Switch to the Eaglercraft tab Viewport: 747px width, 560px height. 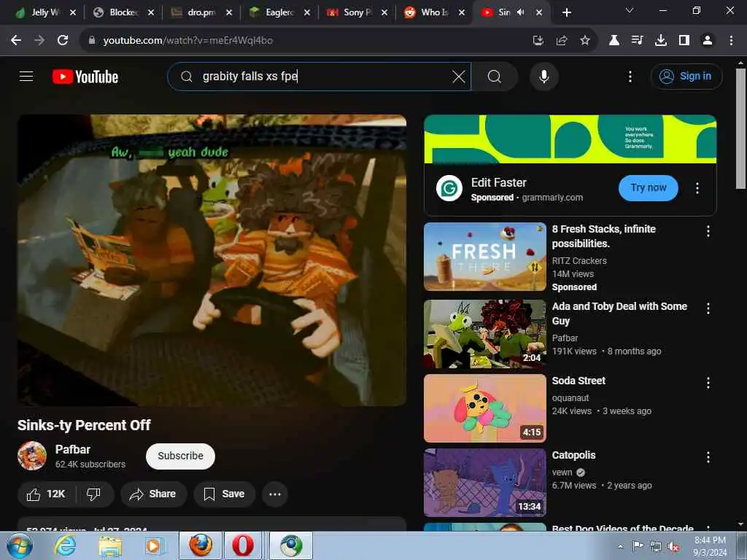click(x=279, y=12)
